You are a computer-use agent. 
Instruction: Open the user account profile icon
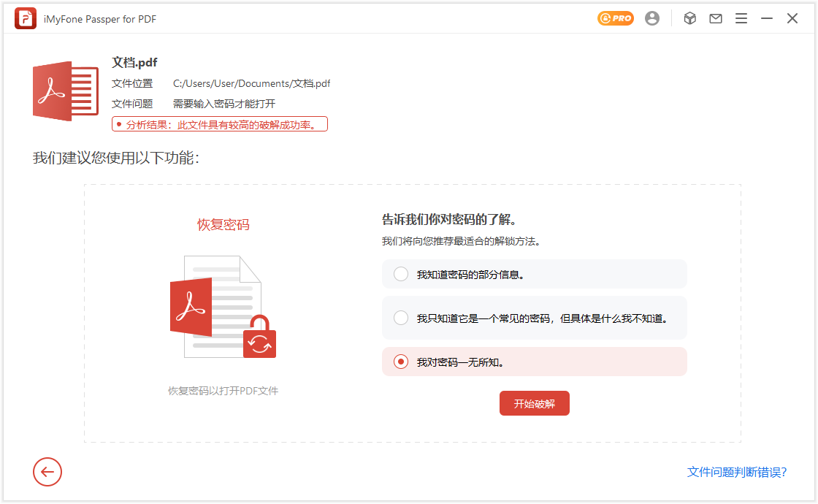pos(652,18)
